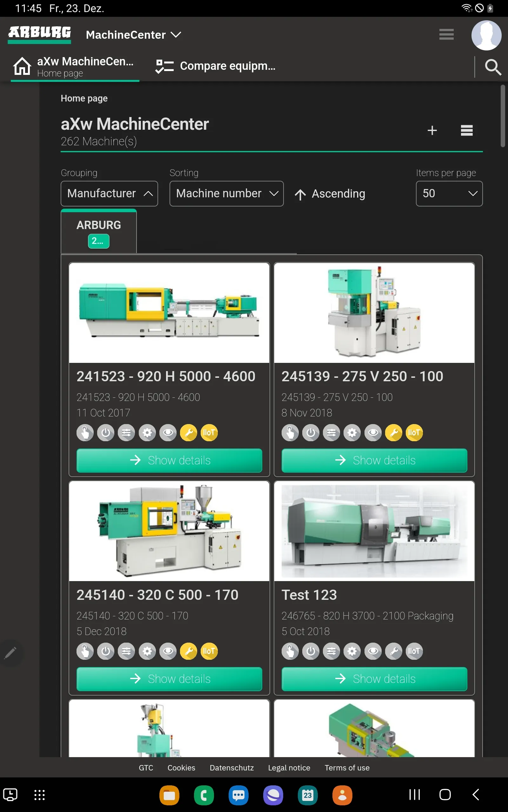Viewport: 508px width, 812px height.
Task: Toggle the eye icon on machine 245140
Action: 168,651
